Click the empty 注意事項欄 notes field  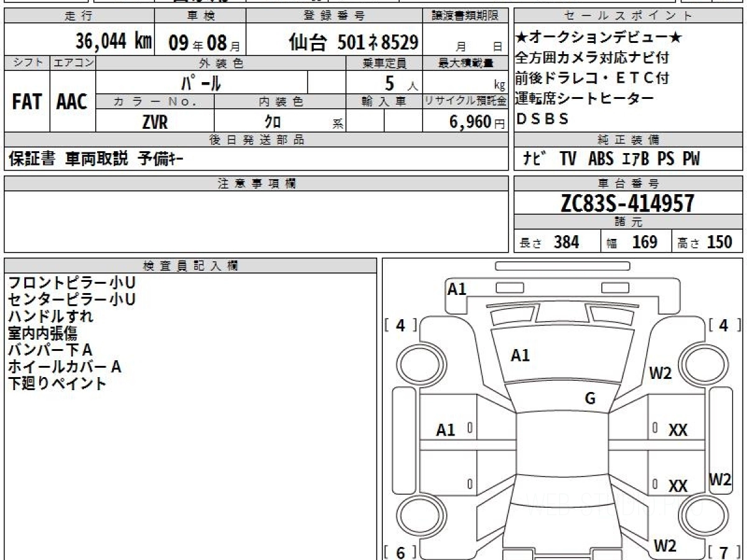pyautogui.click(x=255, y=221)
